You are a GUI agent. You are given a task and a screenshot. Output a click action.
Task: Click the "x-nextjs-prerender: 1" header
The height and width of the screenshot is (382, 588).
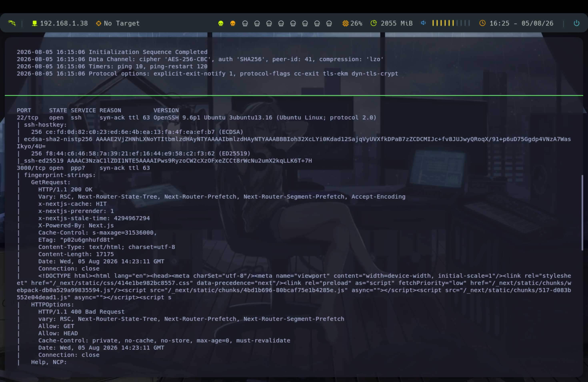(x=76, y=211)
